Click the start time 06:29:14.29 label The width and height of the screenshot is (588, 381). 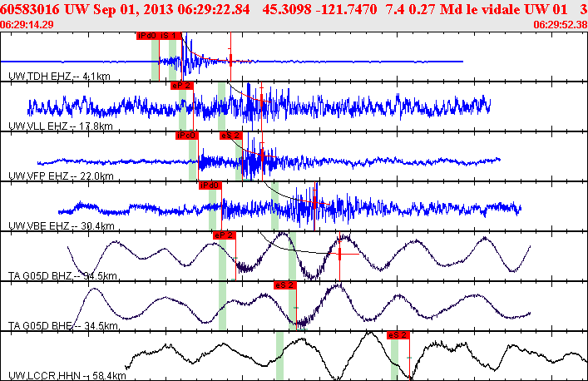tap(27, 25)
